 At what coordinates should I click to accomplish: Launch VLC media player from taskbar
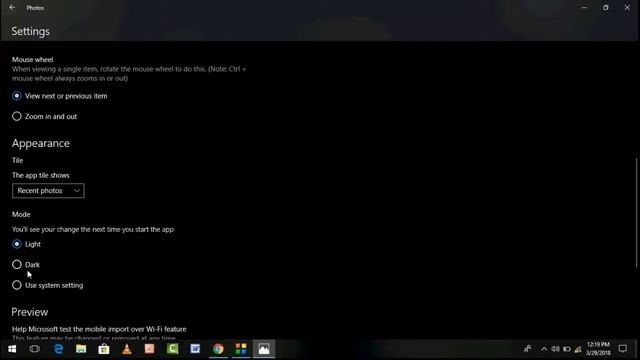pyautogui.click(x=127, y=349)
